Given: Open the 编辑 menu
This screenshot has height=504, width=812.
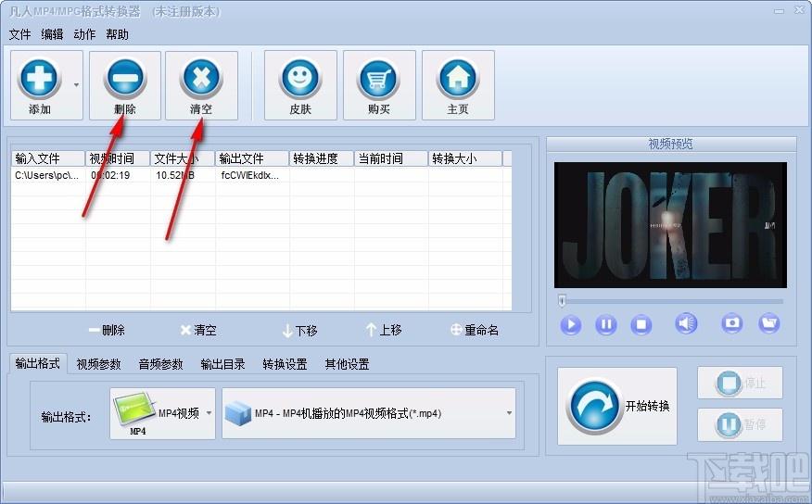Looking at the screenshot, I should click(52, 34).
